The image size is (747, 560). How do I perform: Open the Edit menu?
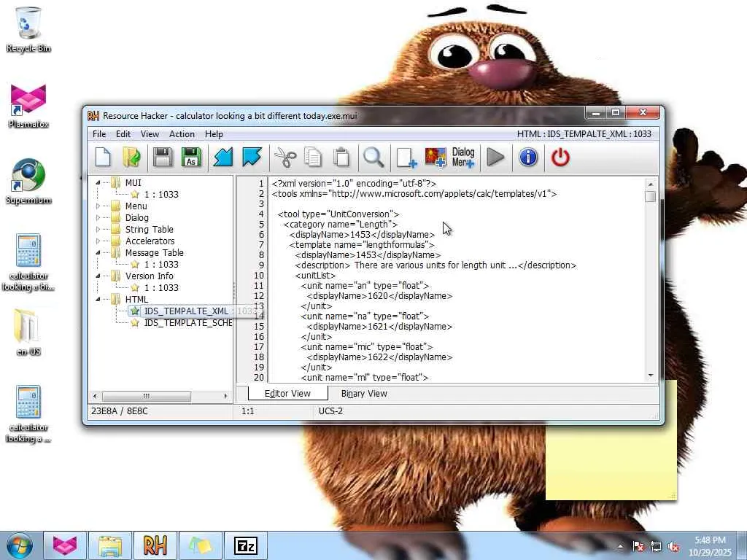[x=123, y=134]
